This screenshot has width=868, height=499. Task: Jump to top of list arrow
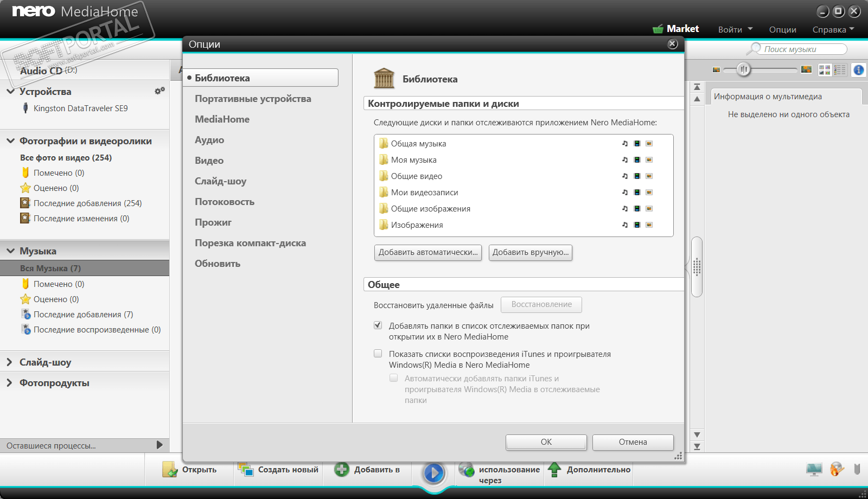697,87
